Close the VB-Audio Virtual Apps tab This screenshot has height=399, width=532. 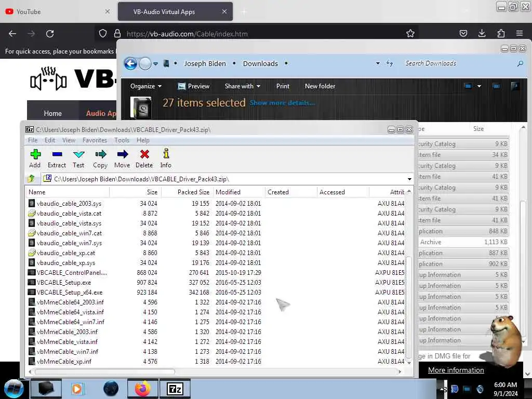pyautogui.click(x=224, y=11)
